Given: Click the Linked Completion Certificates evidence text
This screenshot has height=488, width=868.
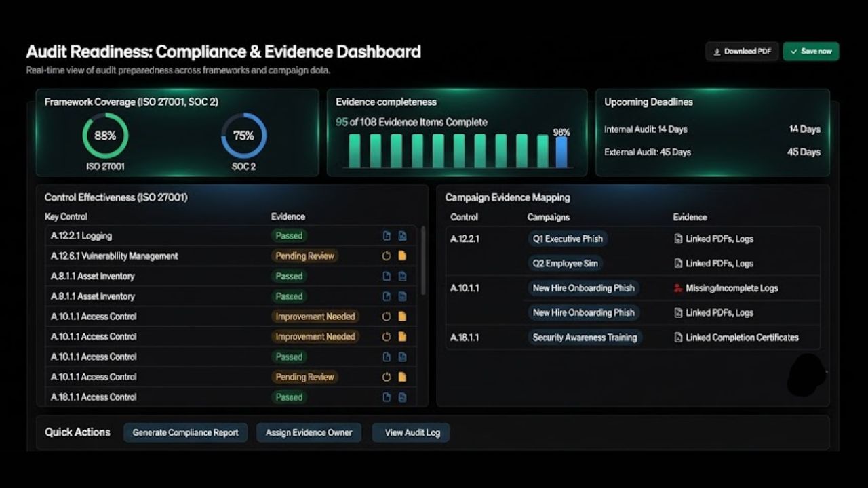Looking at the screenshot, I should [x=742, y=338].
